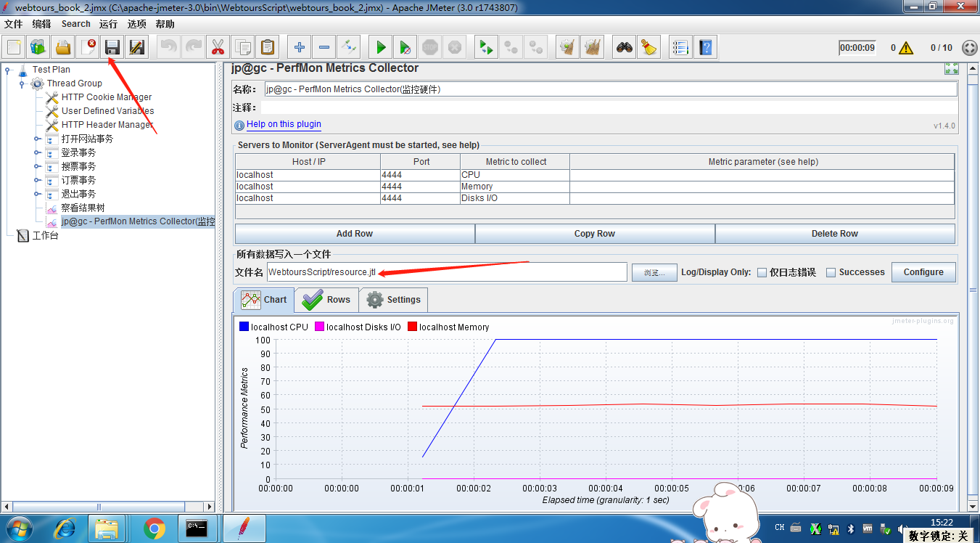Collapse the Test Plan tree node
The height and width of the screenshot is (543, 980).
(x=8, y=70)
